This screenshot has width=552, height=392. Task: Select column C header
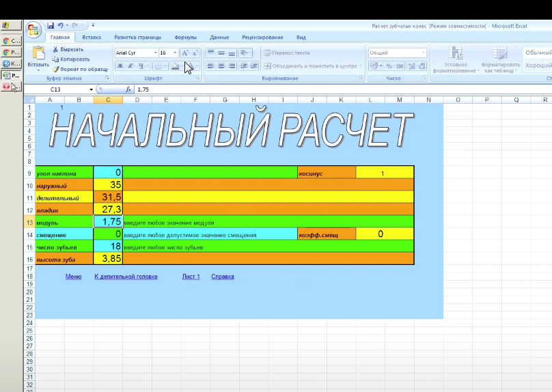point(108,100)
